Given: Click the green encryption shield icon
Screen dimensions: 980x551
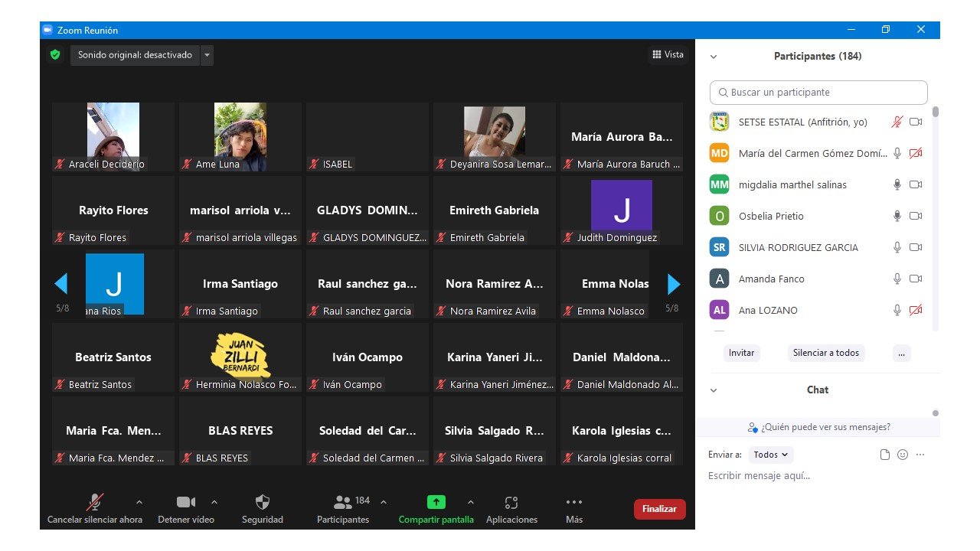Looking at the screenshot, I should pos(55,55).
